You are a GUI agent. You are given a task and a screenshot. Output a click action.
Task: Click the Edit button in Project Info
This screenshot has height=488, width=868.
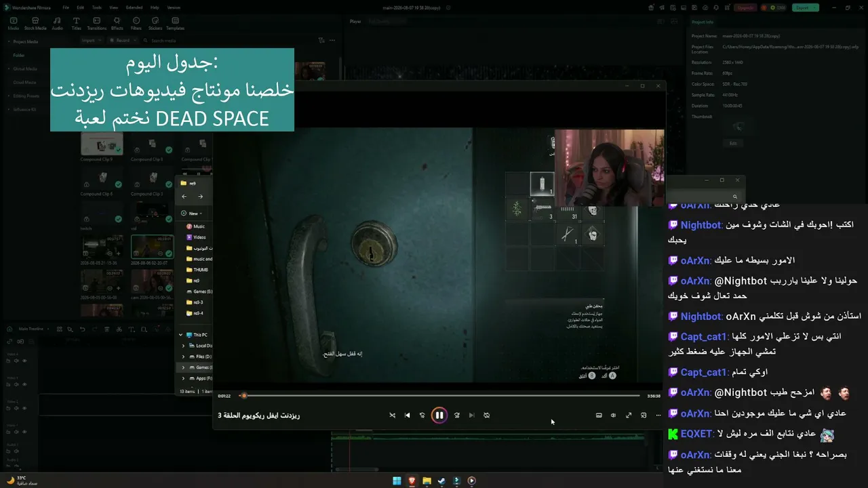(733, 144)
